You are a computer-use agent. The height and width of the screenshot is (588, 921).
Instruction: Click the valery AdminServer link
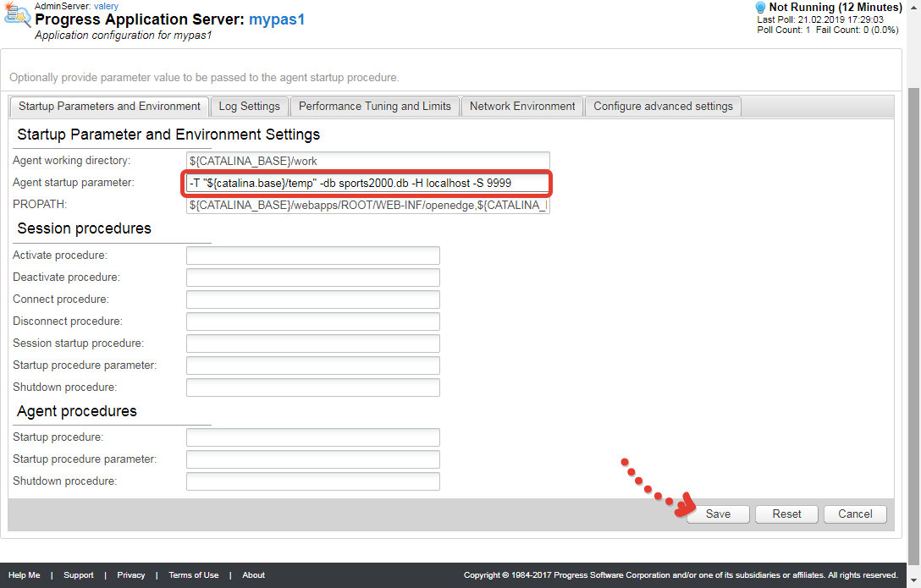click(106, 6)
